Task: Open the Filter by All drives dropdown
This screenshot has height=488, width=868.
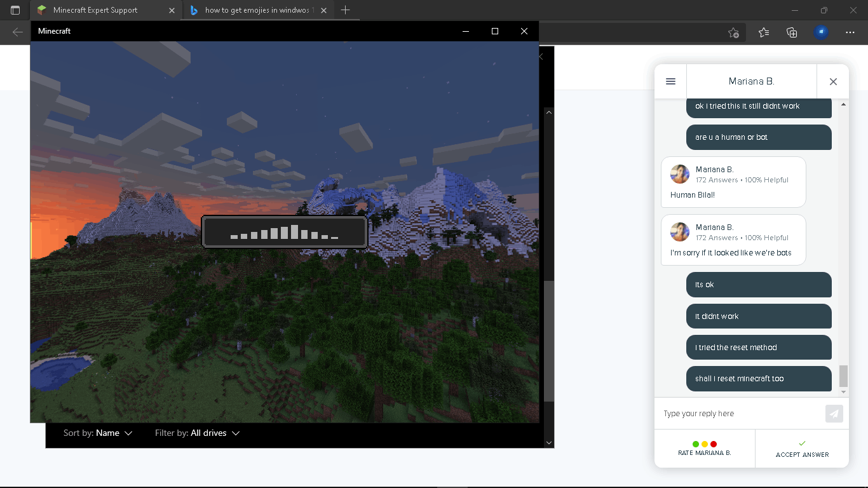Action: [198, 433]
